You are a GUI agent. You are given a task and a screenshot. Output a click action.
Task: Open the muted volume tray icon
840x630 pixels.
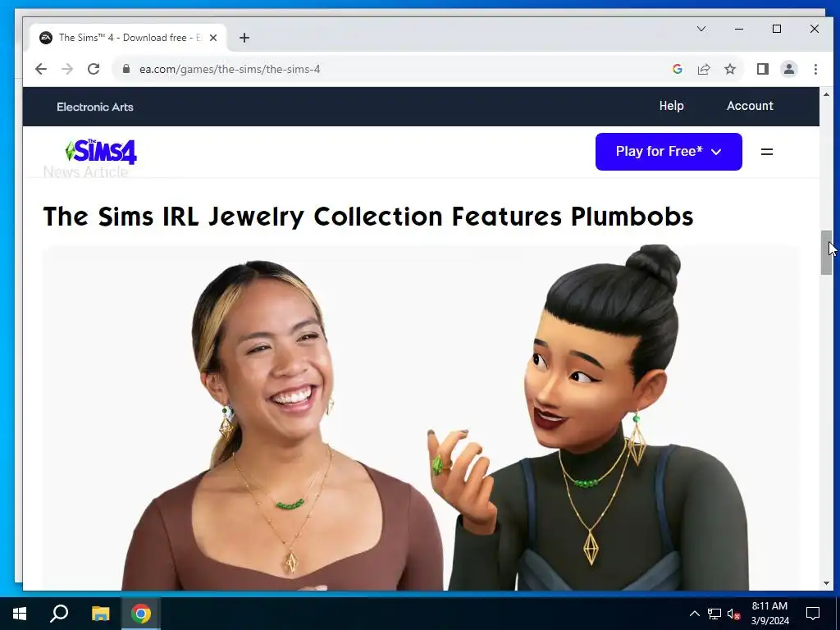pyautogui.click(x=733, y=614)
